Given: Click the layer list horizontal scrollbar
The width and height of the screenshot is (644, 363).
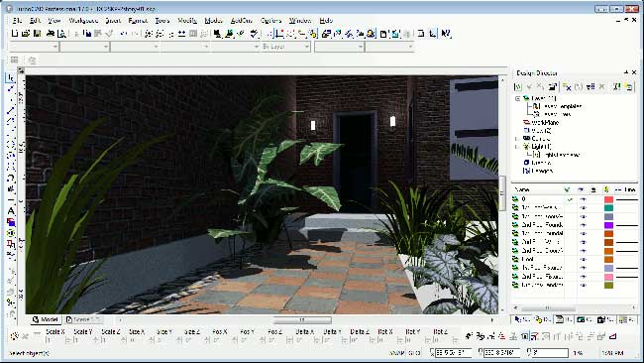Looking at the screenshot, I should click(x=548, y=308).
